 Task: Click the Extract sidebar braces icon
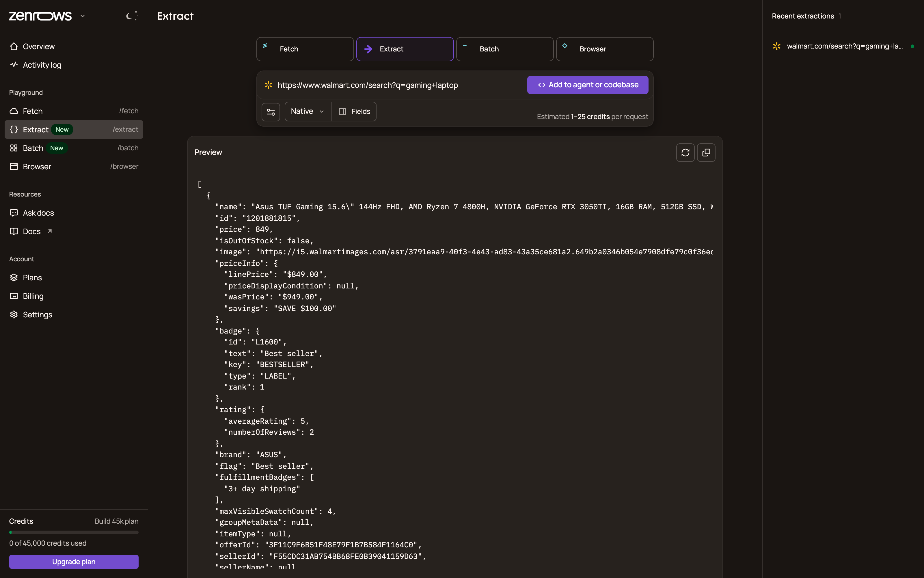tap(14, 129)
